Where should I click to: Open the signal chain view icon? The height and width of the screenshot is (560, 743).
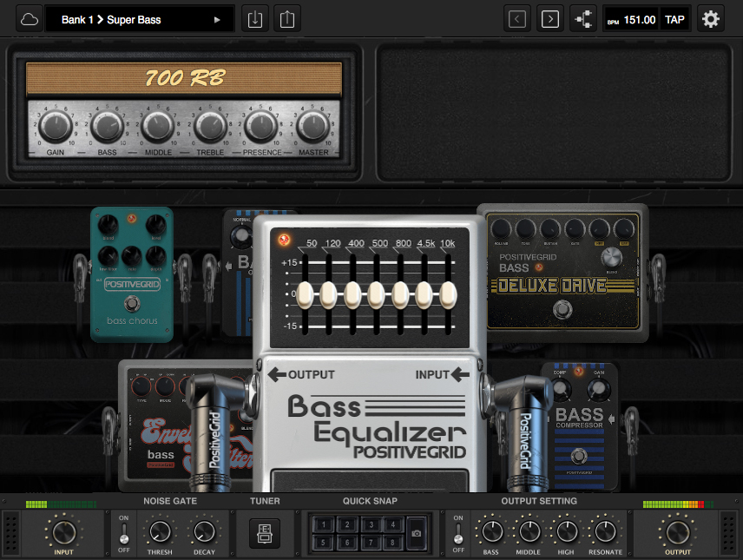(583, 18)
